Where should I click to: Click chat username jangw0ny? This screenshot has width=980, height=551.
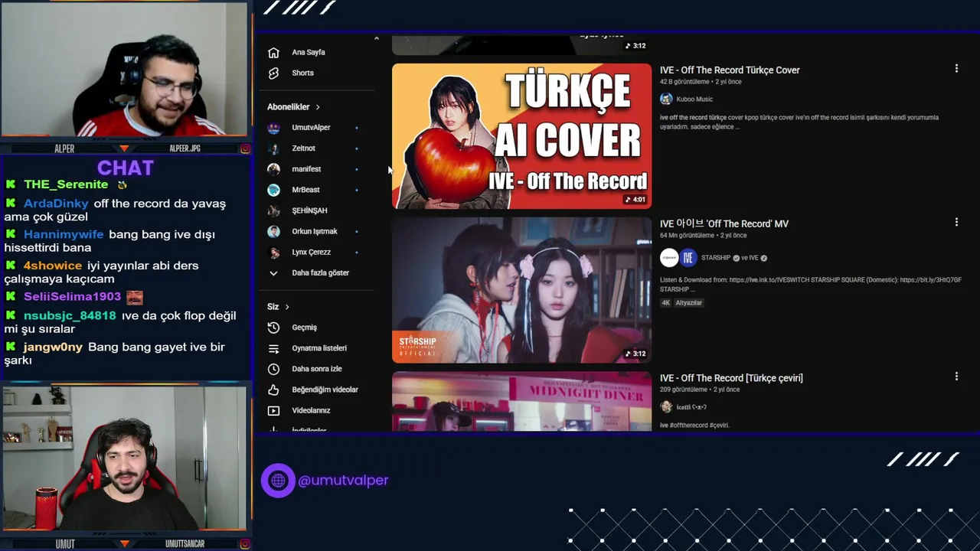point(53,347)
